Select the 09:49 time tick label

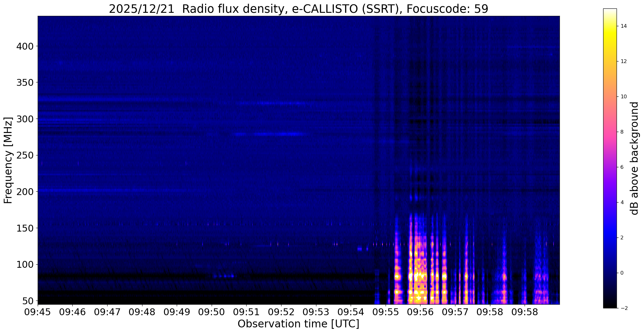(x=177, y=312)
